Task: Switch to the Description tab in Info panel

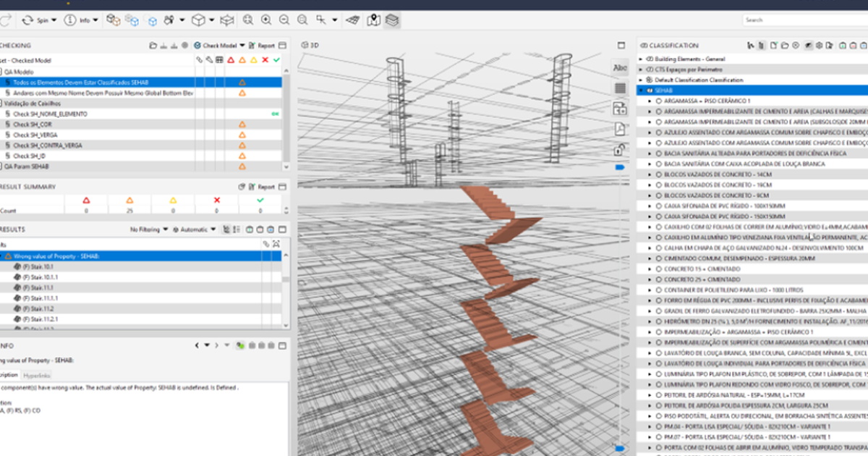Action: pyautogui.click(x=11, y=374)
